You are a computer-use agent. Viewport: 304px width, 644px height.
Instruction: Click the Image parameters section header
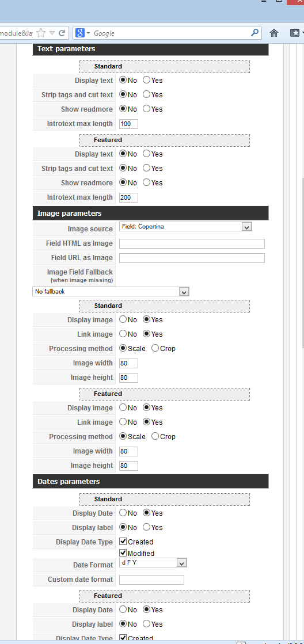click(x=150, y=213)
